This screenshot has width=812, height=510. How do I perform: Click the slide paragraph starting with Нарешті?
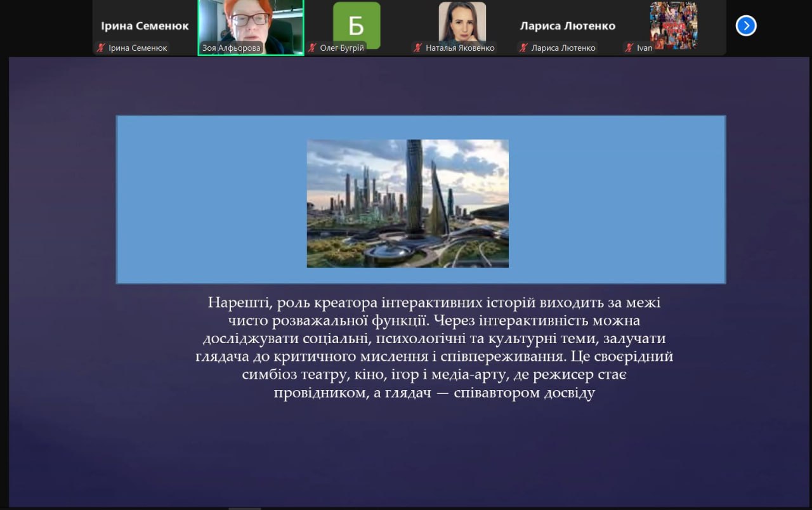point(435,348)
